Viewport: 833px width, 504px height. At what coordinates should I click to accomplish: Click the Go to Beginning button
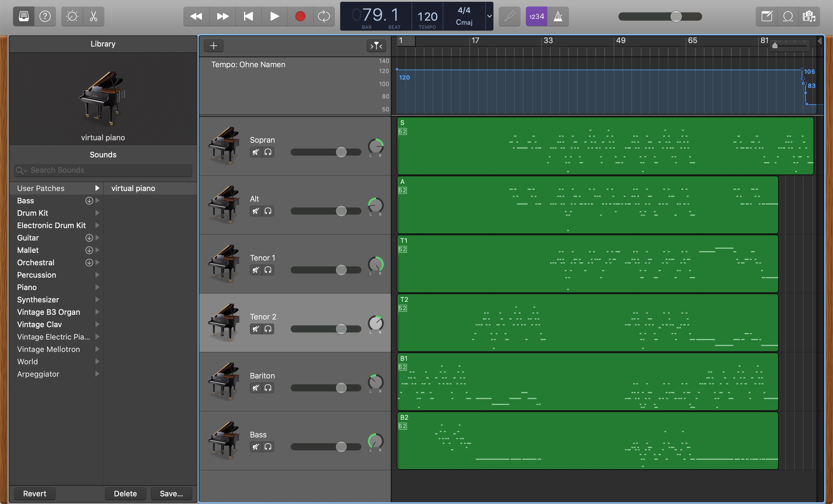248,16
